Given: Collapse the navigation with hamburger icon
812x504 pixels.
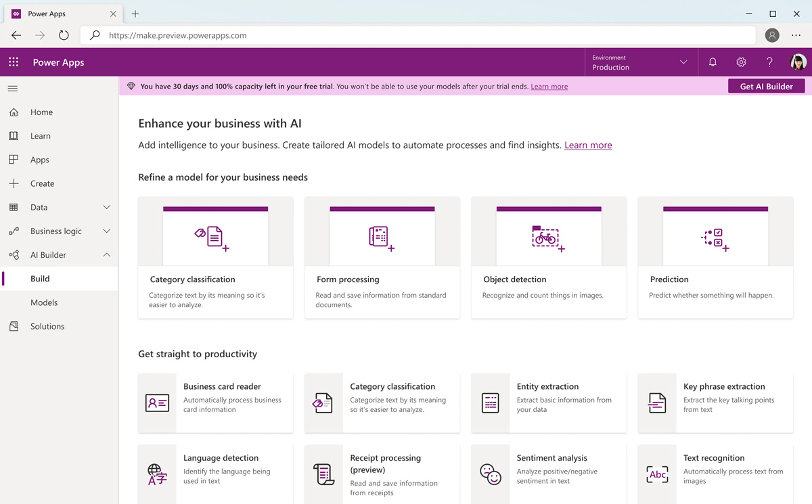Looking at the screenshot, I should pyautogui.click(x=13, y=89).
